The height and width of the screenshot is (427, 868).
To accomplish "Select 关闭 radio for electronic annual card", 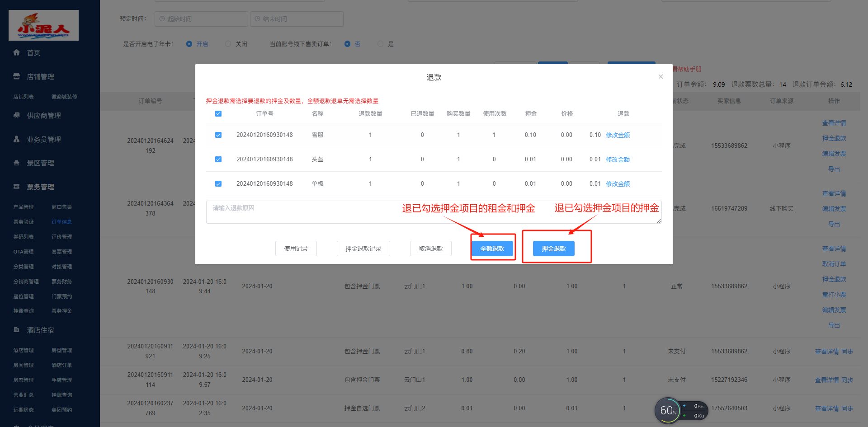I will coord(228,44).
